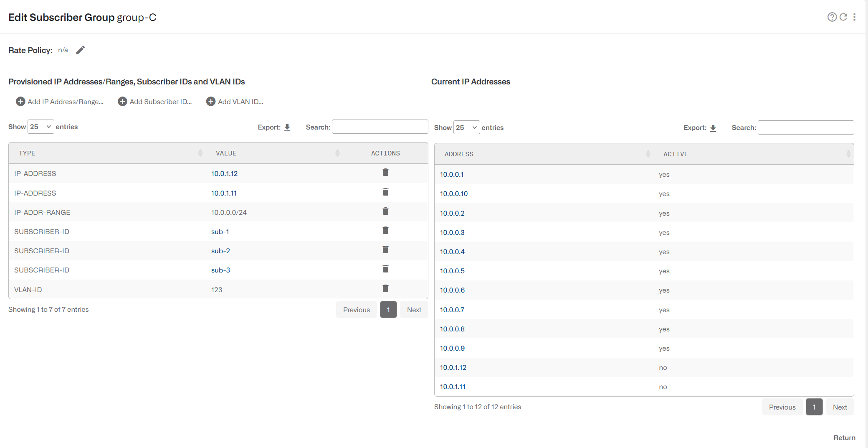Image resolution: width=868 pixels, height=448 pixels.
Task: Click the refresh icon in the header
Action: point(843,17)
